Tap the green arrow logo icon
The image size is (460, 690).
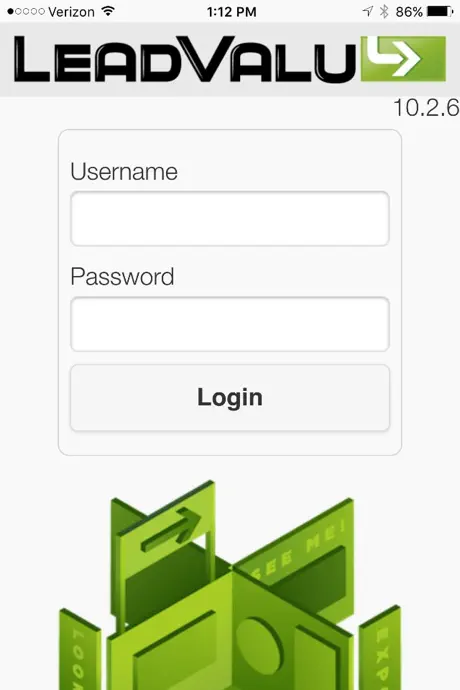[x=403, y=59]
